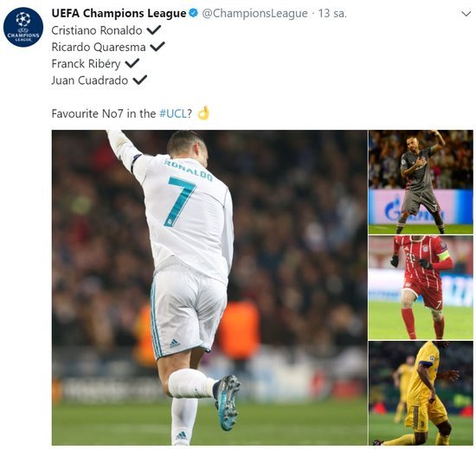Click the checkmark after Franck Ribéry
This screenshot has width=476, height=449.
click(132, 63)
